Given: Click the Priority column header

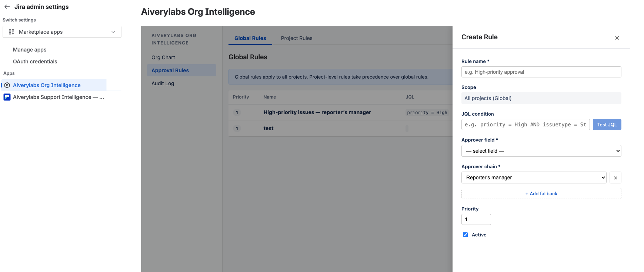Looking at the screenshot, I should click(241, 97).
